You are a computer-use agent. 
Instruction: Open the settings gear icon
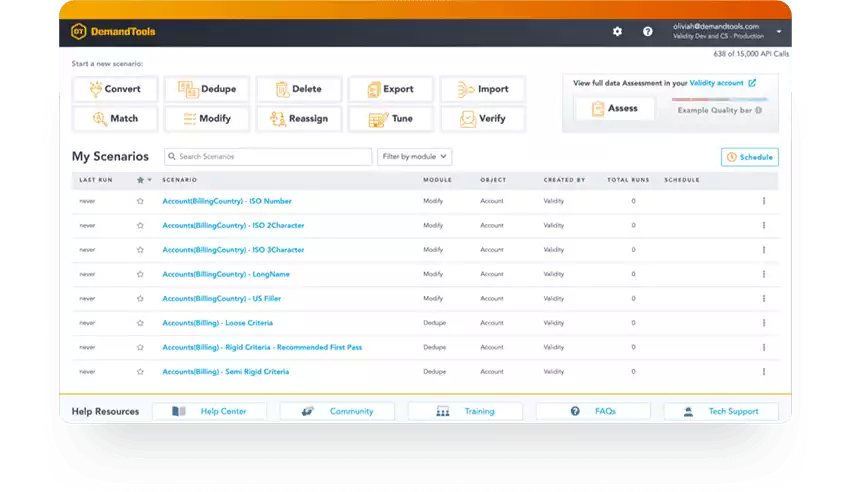617,32
